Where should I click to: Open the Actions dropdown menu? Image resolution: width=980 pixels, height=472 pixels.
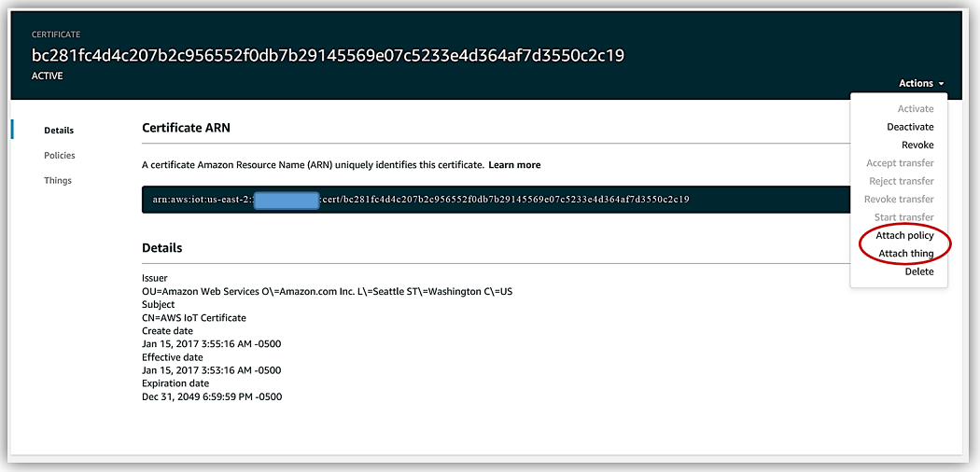coord(916,83)
